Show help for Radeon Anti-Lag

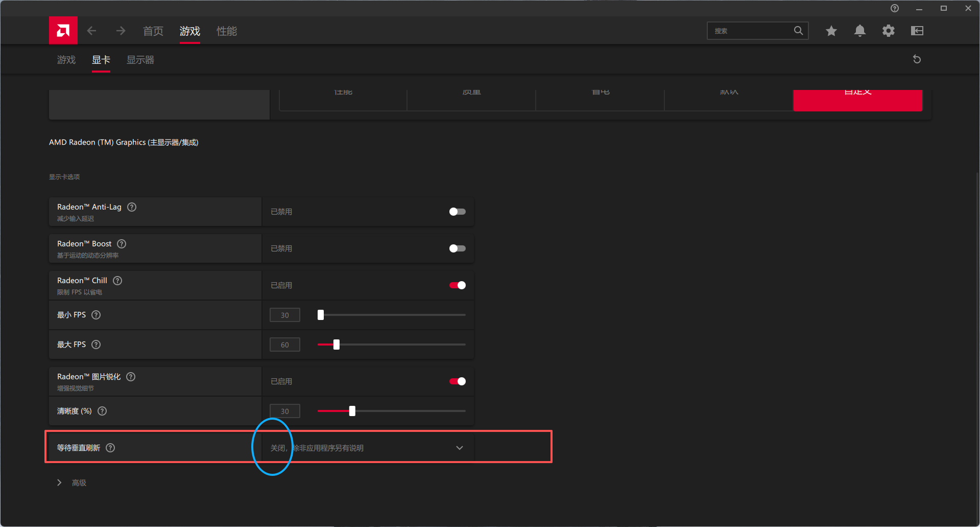coord(132,207)
